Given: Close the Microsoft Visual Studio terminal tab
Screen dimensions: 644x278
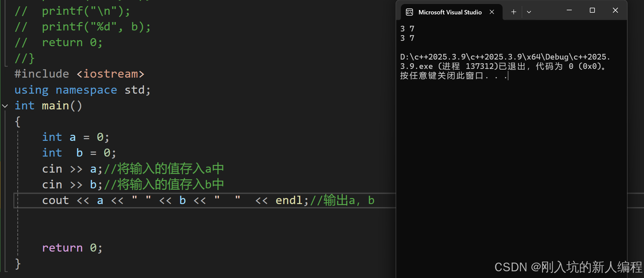Looking at the screenshot, I should 492,12.
